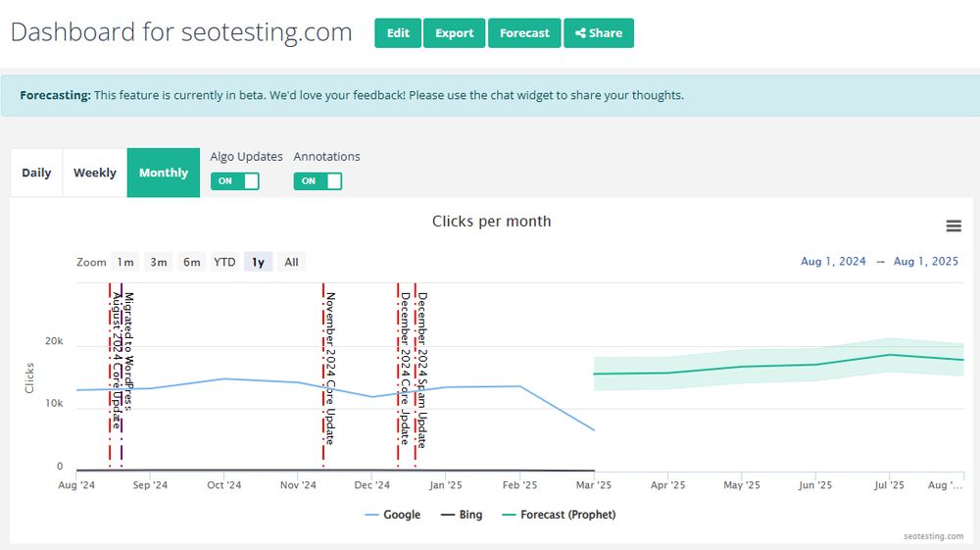Toggle the Algo Updates switch
The image size is (980, 550).
pos(234,181)
